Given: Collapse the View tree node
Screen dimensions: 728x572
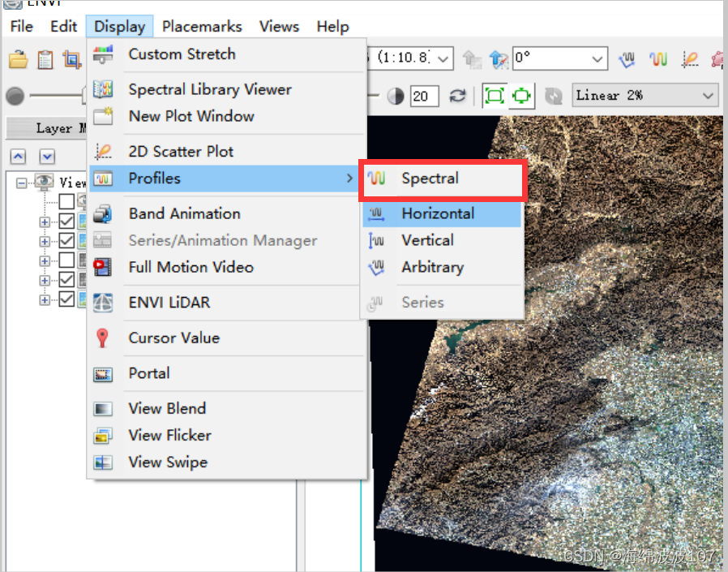Looking at the screenshot, I should click(21, 183).
